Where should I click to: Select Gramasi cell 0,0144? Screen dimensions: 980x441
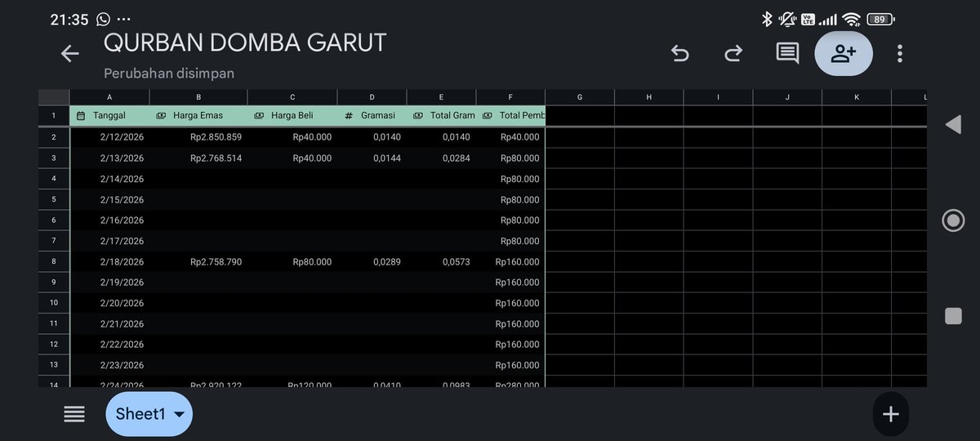tap(372, 158)
